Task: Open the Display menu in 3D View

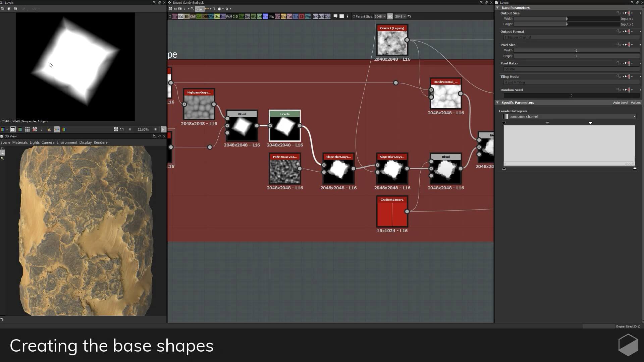Action: (x=86, y=142)
